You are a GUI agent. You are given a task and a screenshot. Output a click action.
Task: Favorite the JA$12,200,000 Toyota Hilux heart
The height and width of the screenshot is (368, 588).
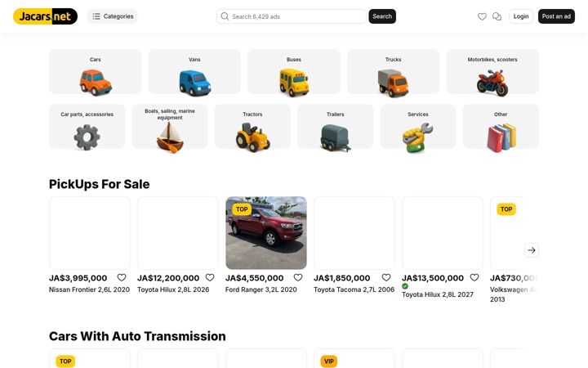click(x=210, y=277)
